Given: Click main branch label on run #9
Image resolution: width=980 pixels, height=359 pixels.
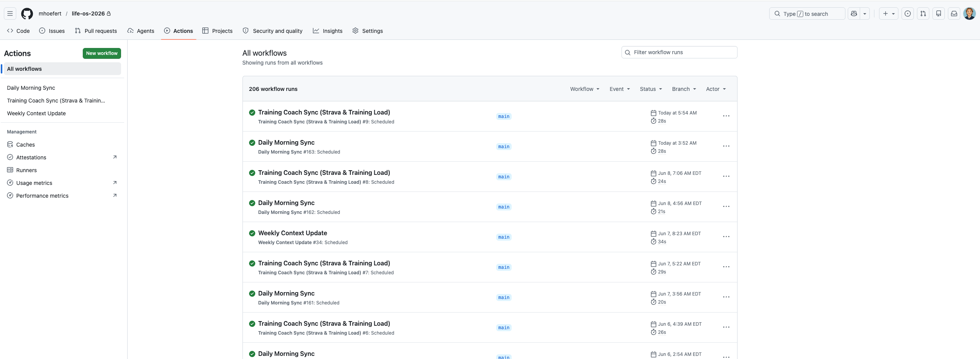Looking at the screenshot, I should tap(504, 116).
